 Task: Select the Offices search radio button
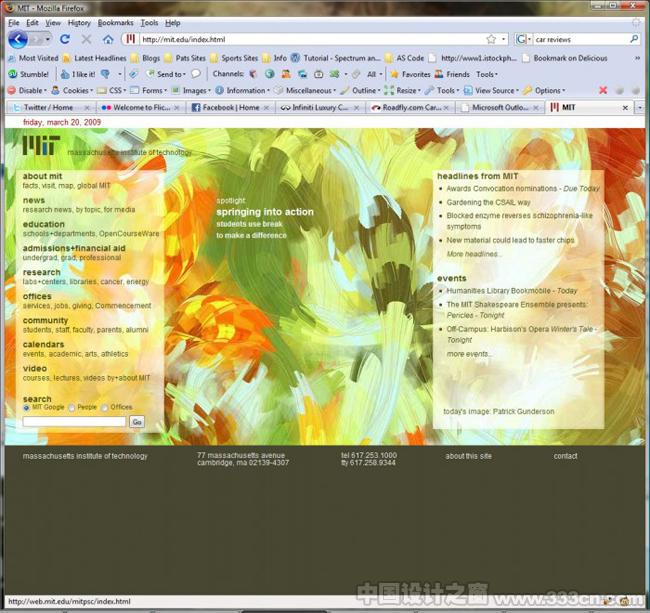coord(105,408)
